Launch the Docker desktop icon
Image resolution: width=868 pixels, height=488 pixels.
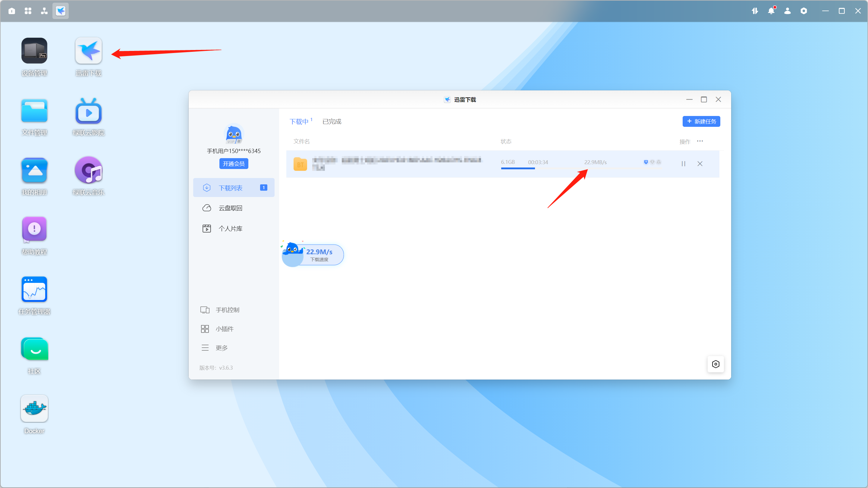click(x=34, y=408)
